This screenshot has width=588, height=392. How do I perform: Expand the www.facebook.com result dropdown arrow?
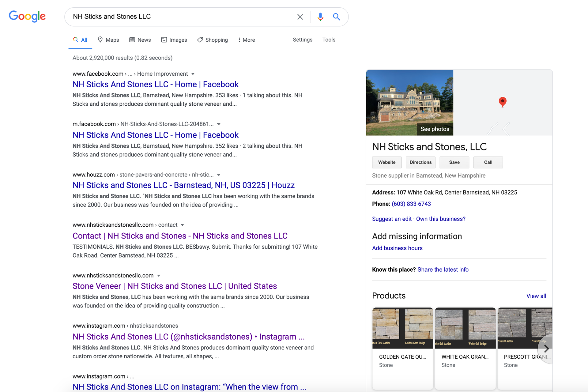tap(193, 74)
